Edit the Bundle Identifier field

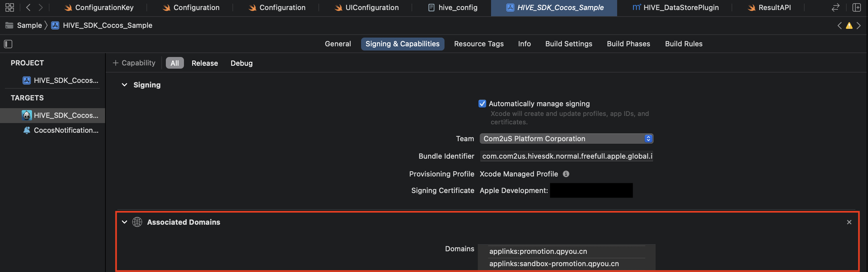[566, 156]
